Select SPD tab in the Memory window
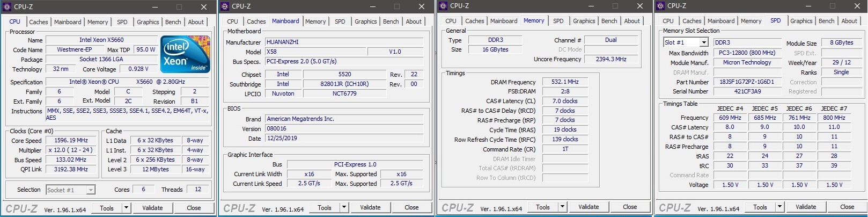This screenshot has height=217, width=868. click(558, 21)
